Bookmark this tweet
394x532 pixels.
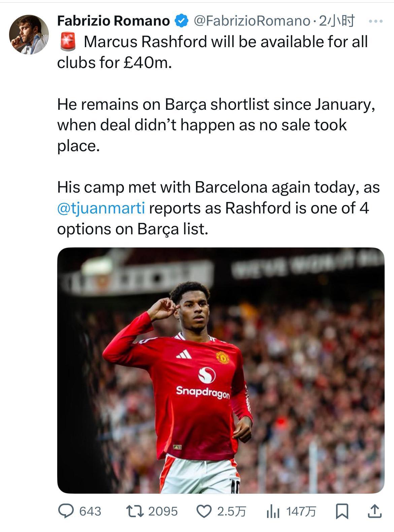click(x=342, y=511)
